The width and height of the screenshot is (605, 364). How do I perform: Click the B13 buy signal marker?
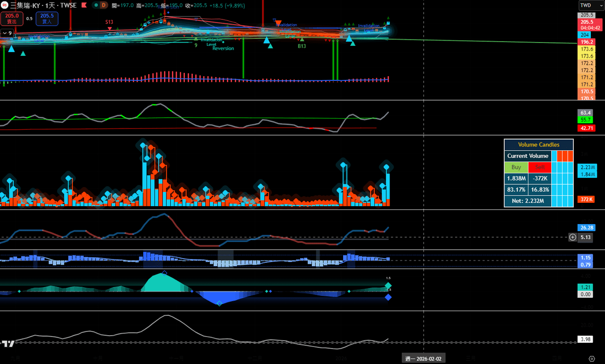[x=302, y=46]
